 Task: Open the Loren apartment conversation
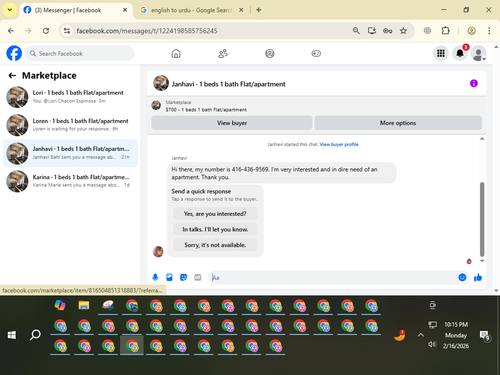[70, 125]
